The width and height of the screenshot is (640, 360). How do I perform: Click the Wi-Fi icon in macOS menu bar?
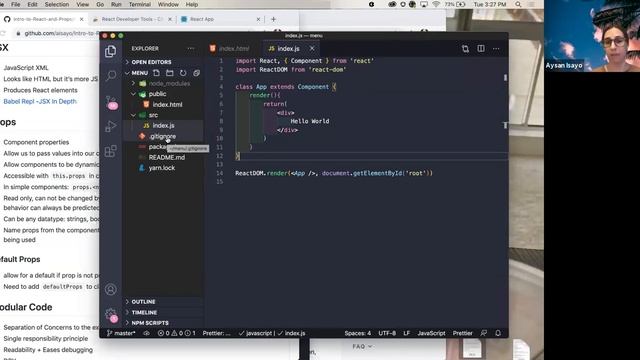[436, 4]
